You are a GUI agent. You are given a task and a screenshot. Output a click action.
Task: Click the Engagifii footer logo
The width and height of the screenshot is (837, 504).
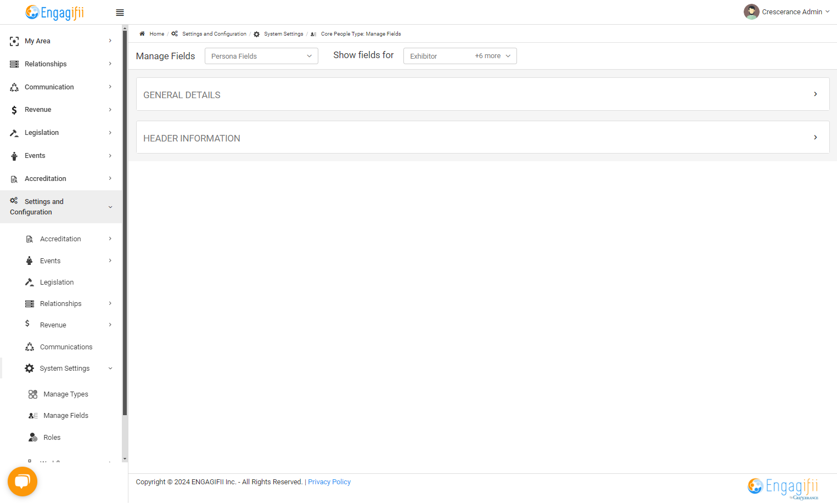click(783, 488)
